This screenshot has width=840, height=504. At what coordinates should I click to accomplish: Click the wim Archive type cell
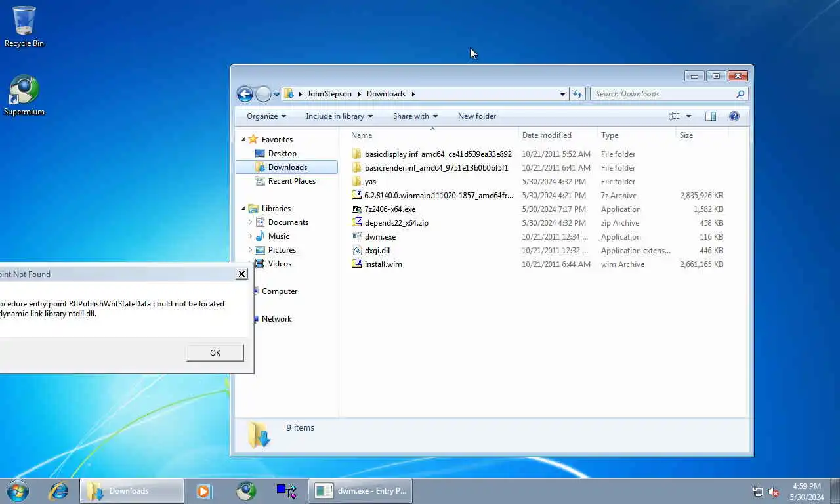click(623, 264)
